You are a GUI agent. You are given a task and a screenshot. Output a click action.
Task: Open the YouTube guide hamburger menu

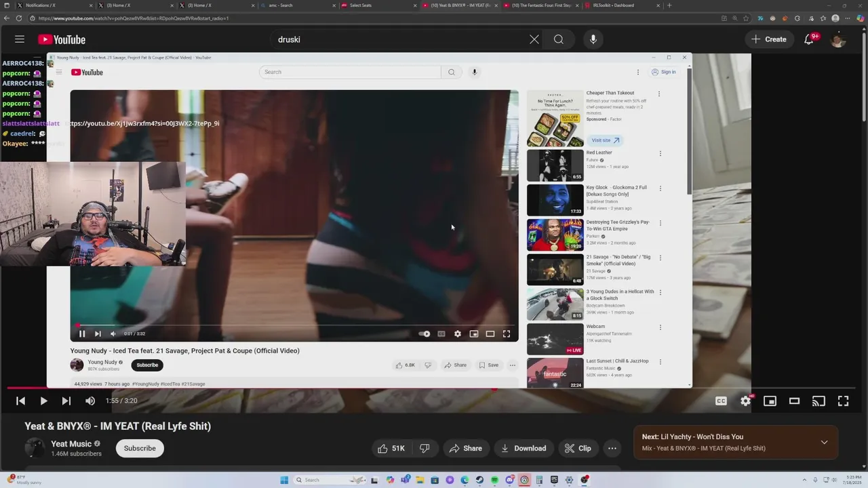tap(20, 39)
